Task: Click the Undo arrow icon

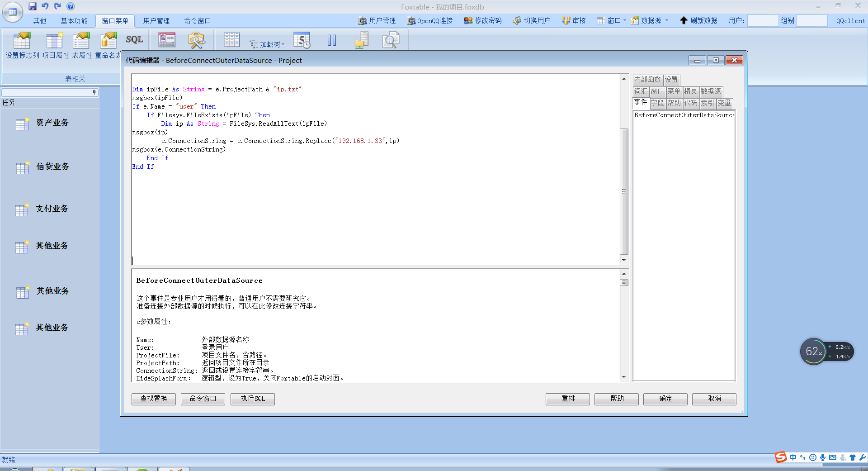Action: [45, 6]
